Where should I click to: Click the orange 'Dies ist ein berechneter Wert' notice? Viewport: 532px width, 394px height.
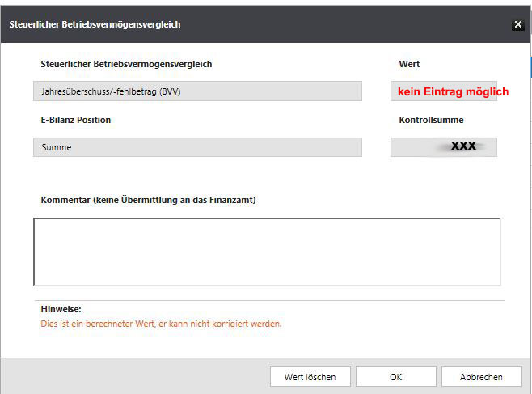point(161,324)
